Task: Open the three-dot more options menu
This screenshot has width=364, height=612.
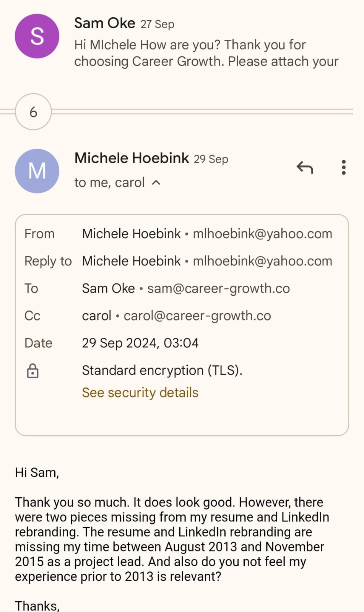Action: [x=343, y=168]
